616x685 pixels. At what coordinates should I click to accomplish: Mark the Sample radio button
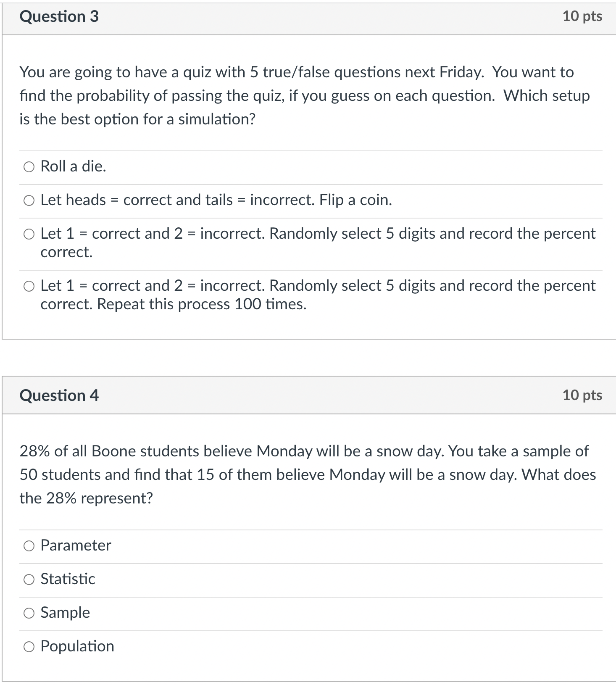(x=29, y=613)
